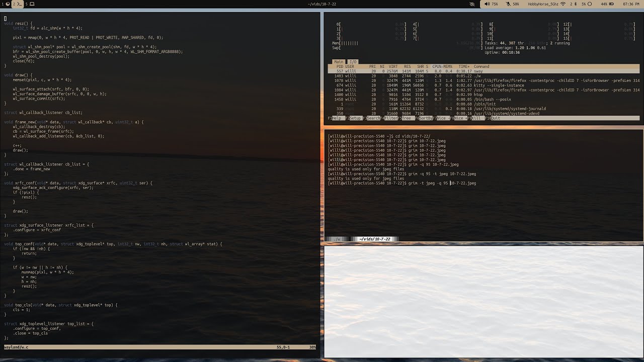Select the htop process row
Viewport: 644px width, 362px height.
[x=484, y=95]
